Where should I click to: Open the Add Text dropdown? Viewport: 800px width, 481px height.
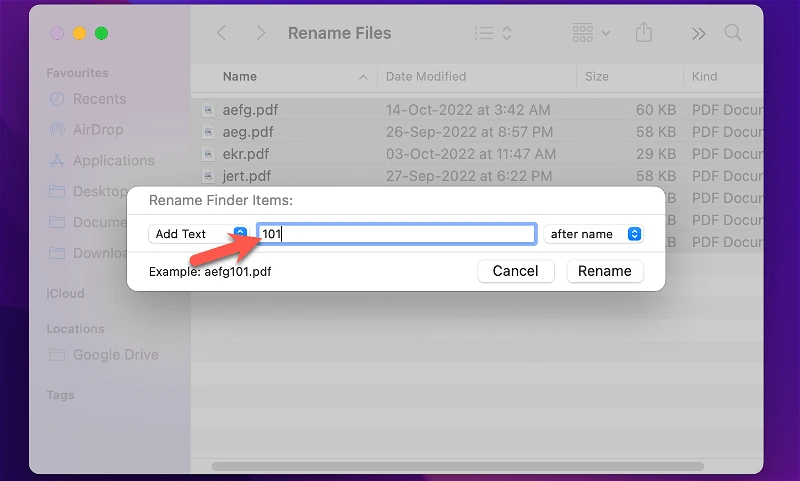[198, 234]
